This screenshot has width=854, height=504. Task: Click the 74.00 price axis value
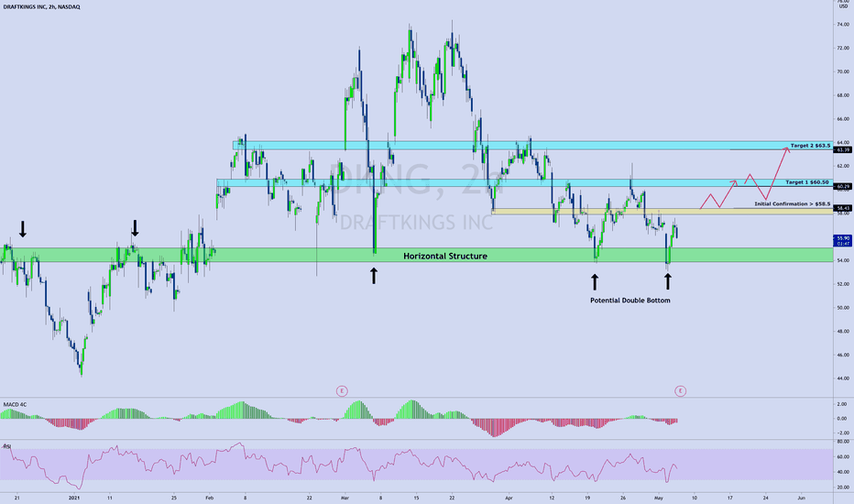(843, 25)
